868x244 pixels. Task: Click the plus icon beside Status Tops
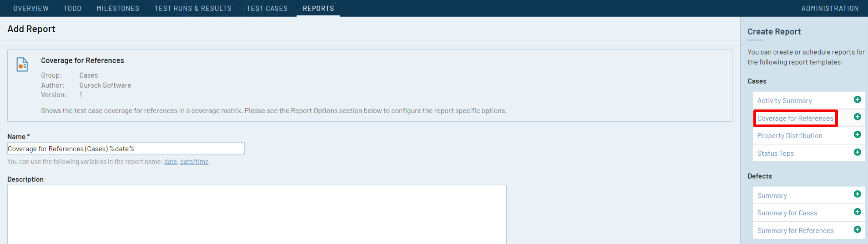point(857,152)
